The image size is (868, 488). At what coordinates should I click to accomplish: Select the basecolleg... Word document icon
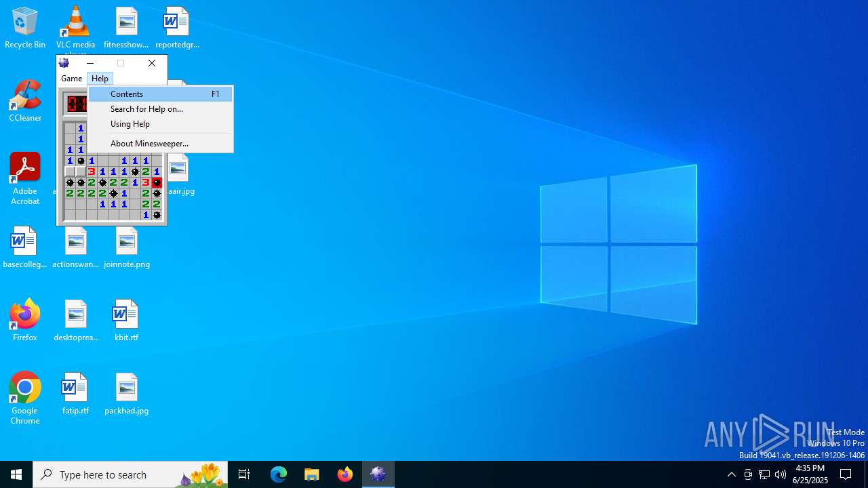[25, 248]
